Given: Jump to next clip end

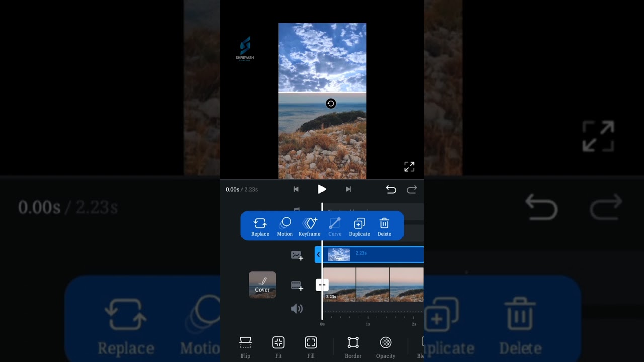Looking at the screenshot, I should [348, 189].
